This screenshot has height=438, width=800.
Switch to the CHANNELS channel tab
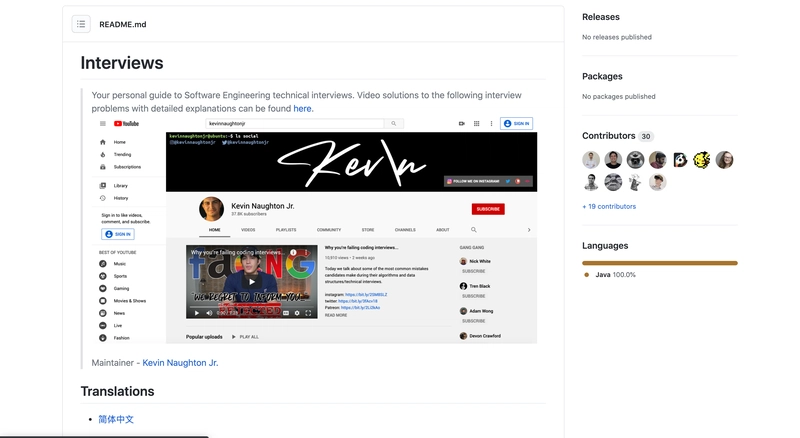405,230
